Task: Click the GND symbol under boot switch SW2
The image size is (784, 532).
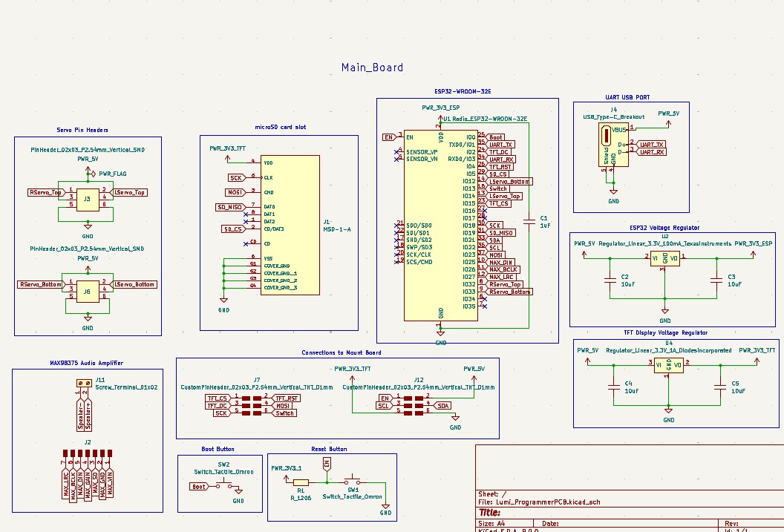Action: pos(238,491)
